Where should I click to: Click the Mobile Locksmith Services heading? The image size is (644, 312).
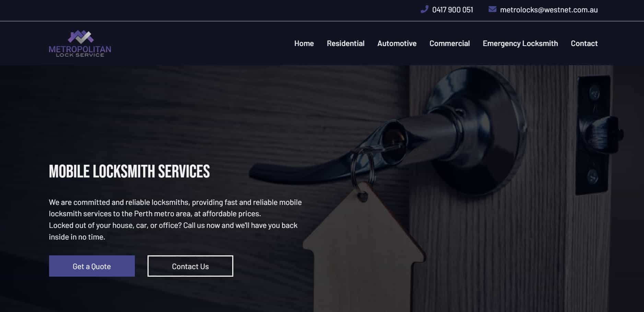coord(129,171)
